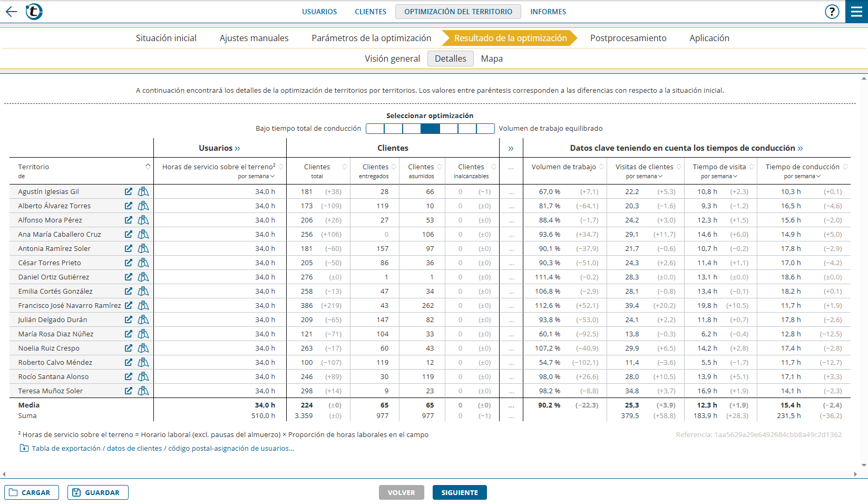The height and width of the screenshot is (504, 868).
Task: Sort by Volumen de trabajo column
Action: click(x=602, y=167)
